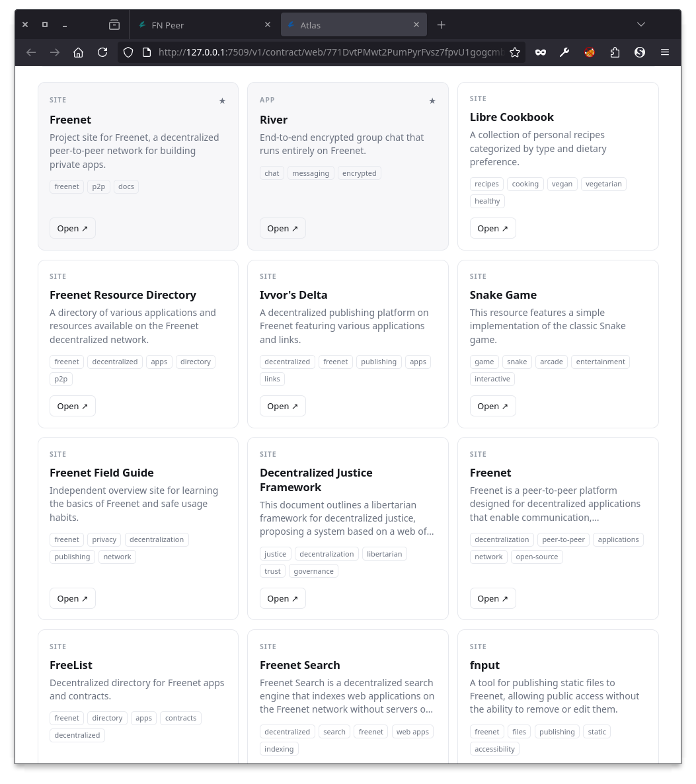Click the 'cooking' tag

[x=525, y=184]
